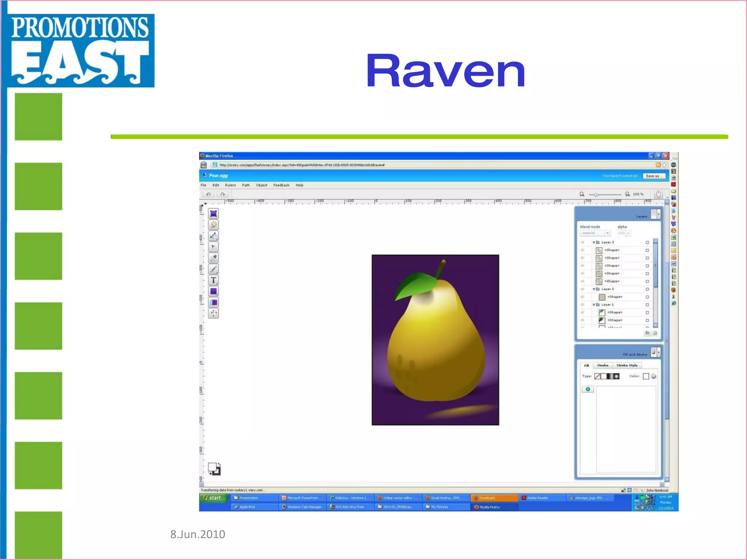The width and height of the screenshot is (747, 560).
Task: Open the Feedback menu
Action: pos(281,185)
